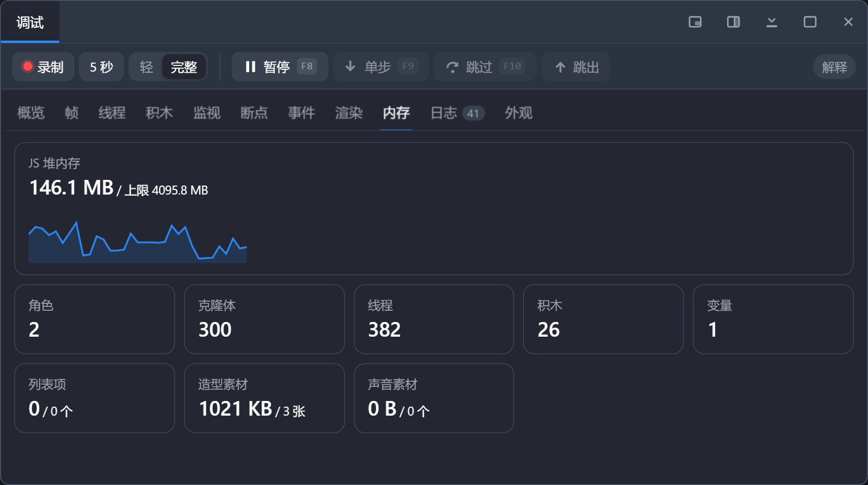Viewport: 868px width, 485px height.
Task: Open the 5 秒 duration selector
Action: 101,67
